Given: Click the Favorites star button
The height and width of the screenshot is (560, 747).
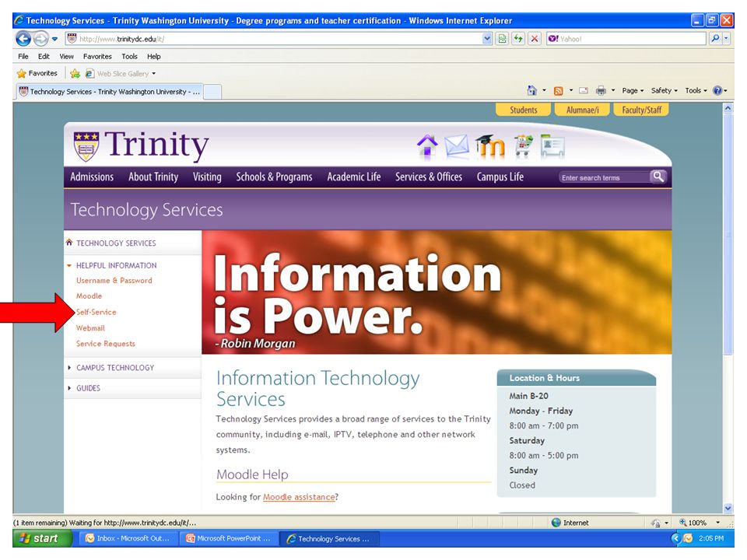Looking at the screenshot, I should 37,73.
